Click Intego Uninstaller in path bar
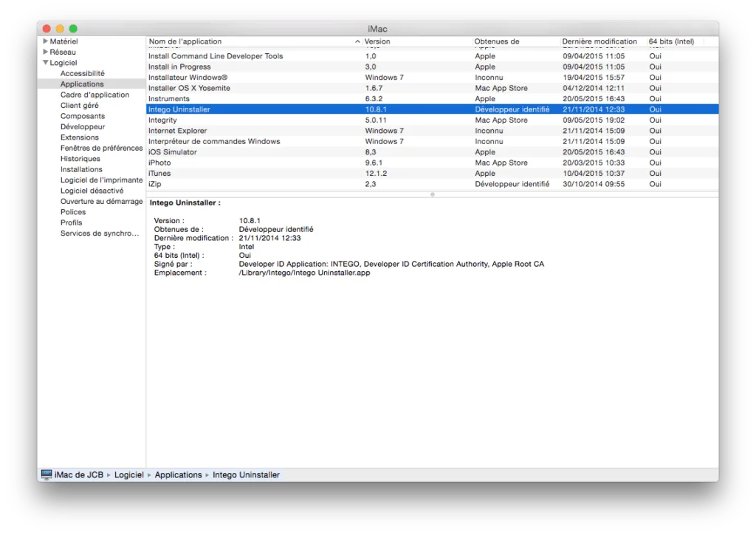The image size is (756, 535). click(246, 474)
